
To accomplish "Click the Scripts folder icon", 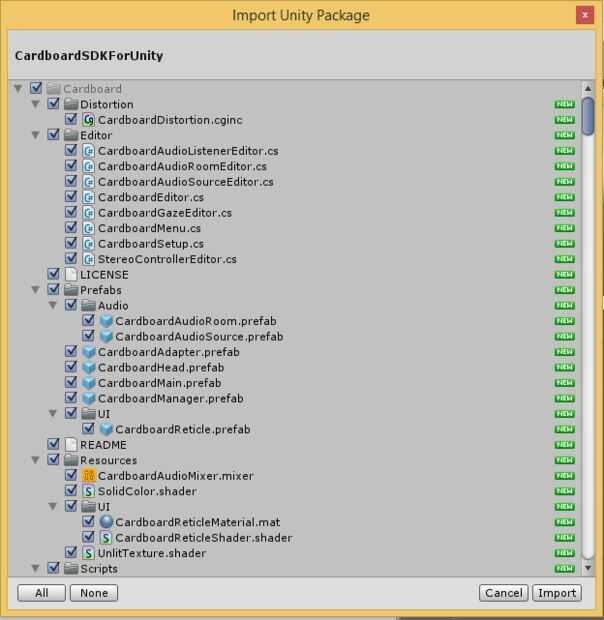I will tap(71, 568).
